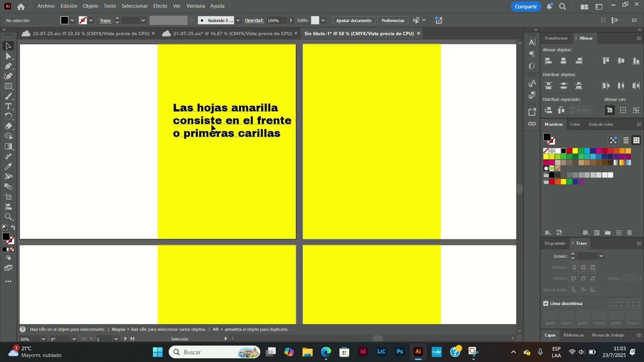Open the Efecto menu
This screenshot has height=362, width=644.
point(160,6)
